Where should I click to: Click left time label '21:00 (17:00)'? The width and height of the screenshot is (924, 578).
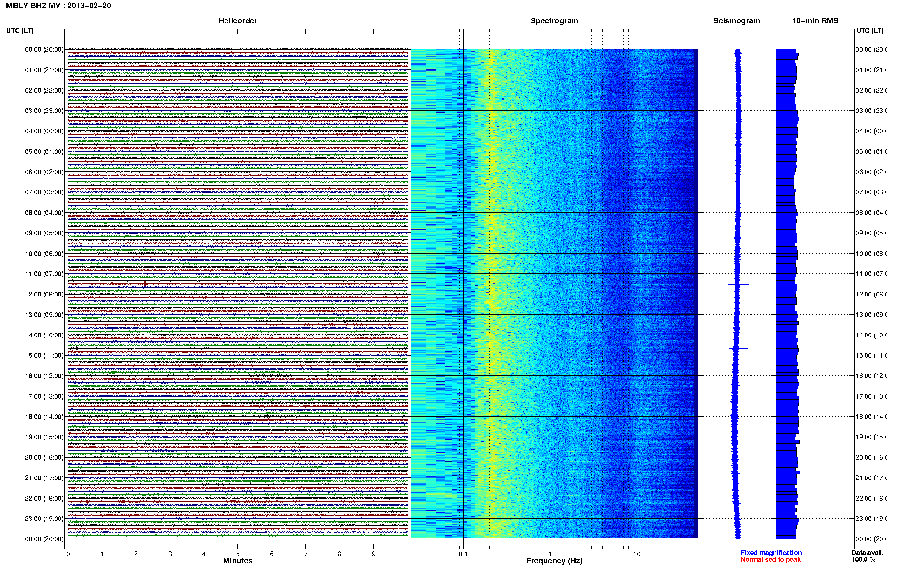[44, 478]
